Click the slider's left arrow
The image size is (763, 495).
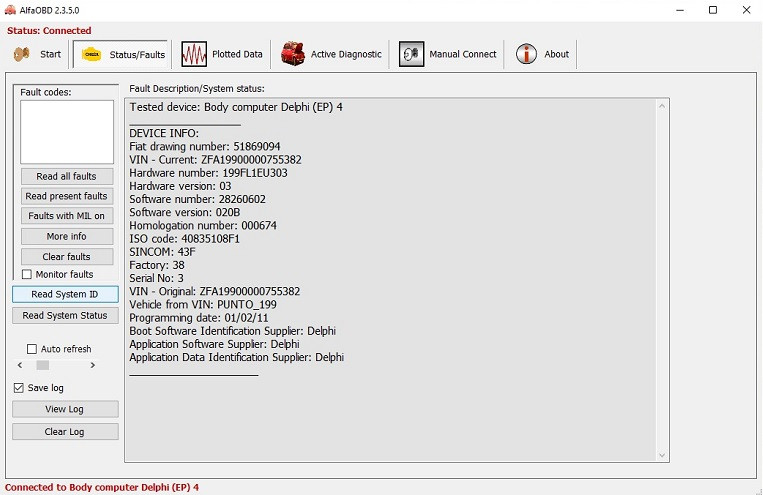coord(19,366)
